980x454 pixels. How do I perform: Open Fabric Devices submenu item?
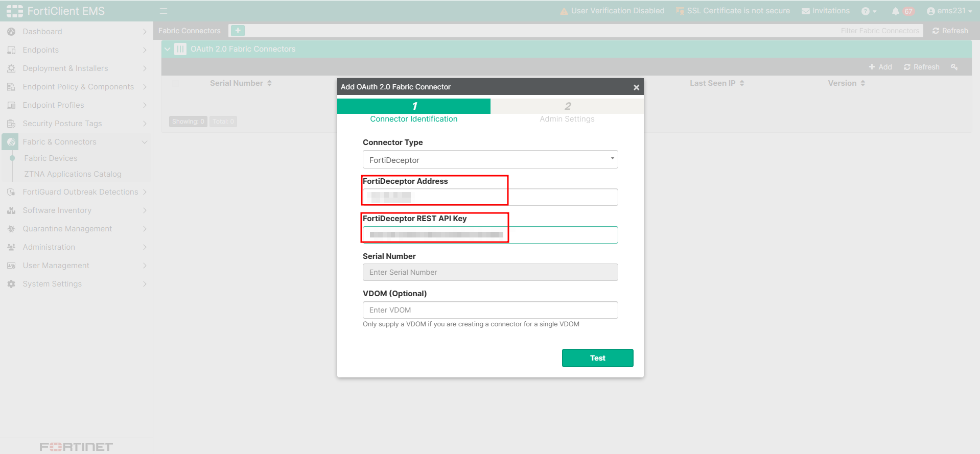51,158
